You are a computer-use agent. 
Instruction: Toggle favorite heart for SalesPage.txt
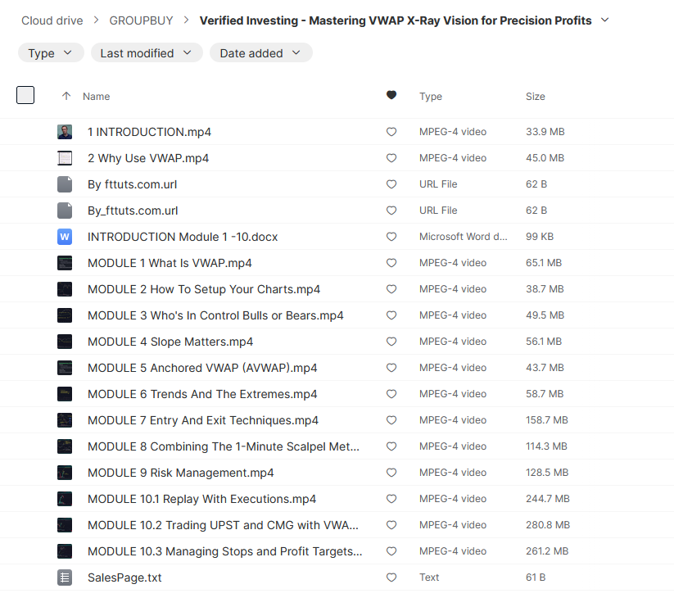[391, 577]
